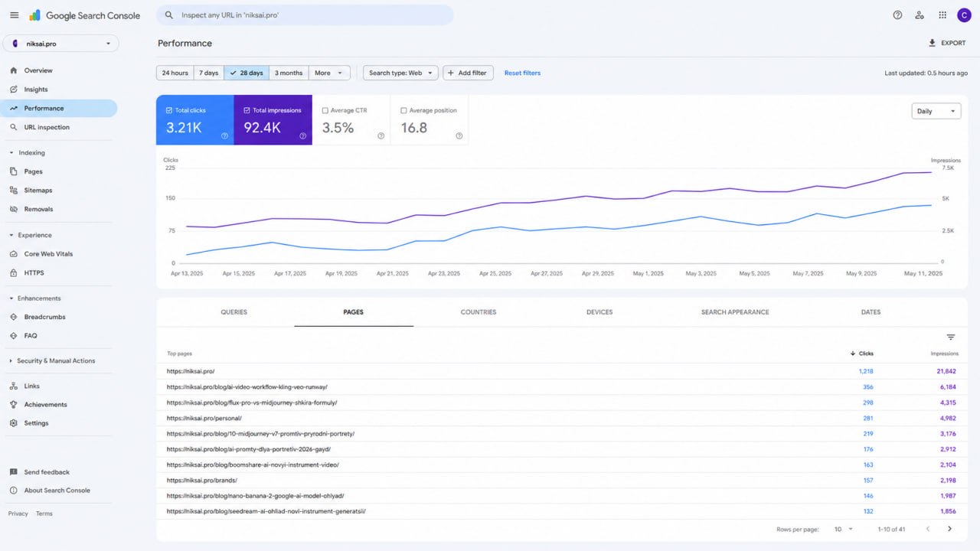Click the FAQ diamond icon

(x=14, y=335)
